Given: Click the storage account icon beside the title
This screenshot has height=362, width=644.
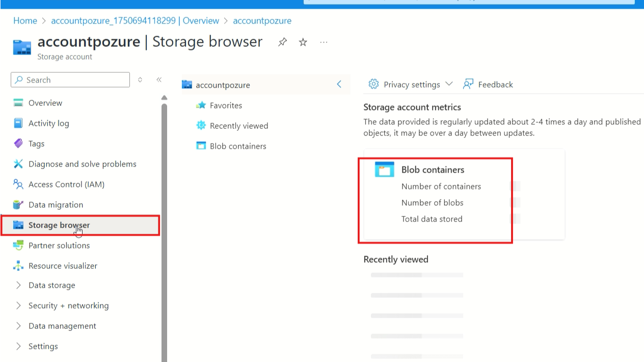Looking at the screenshot, I should 22,47.
